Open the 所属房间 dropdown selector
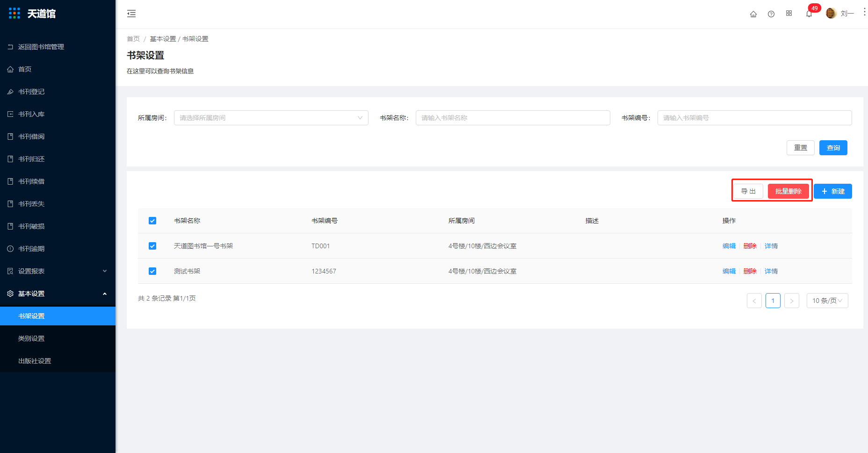868x453 pixels. click(x=271, y=118)
